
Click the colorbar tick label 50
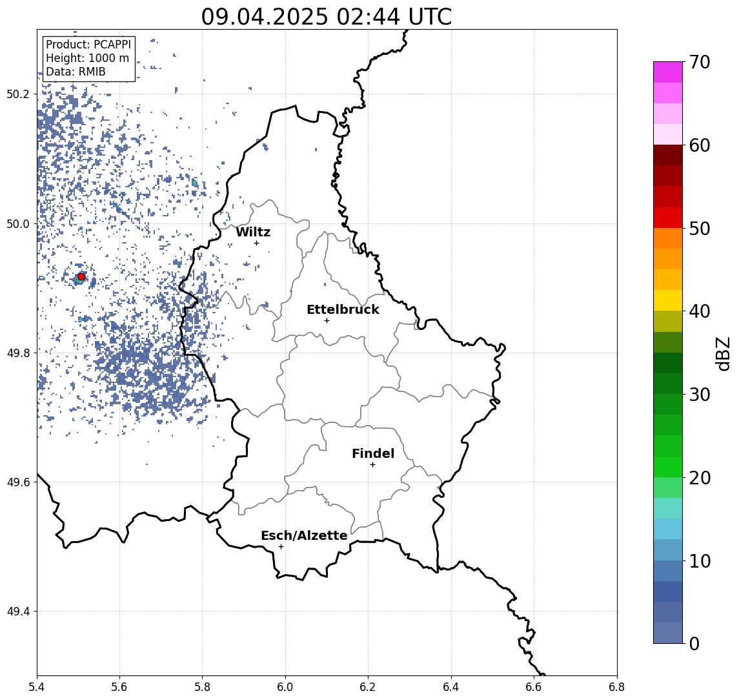700,229
